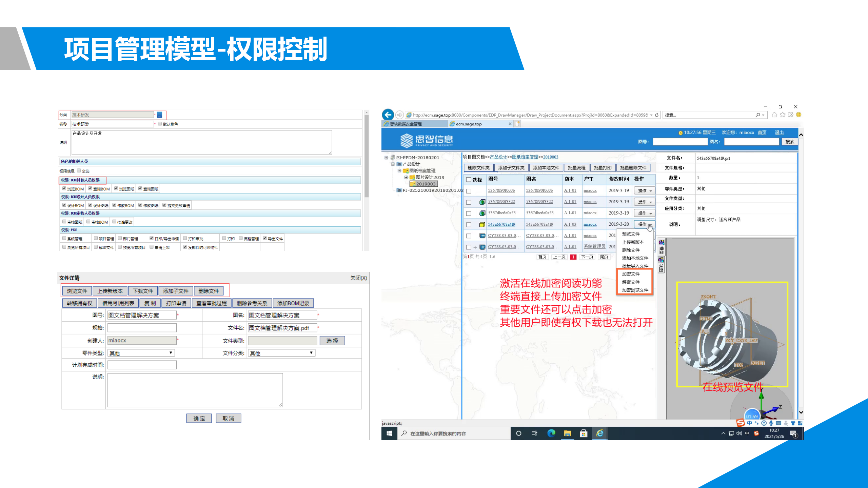Click the browser home icon
868x488 pixels.
[774, 115]
